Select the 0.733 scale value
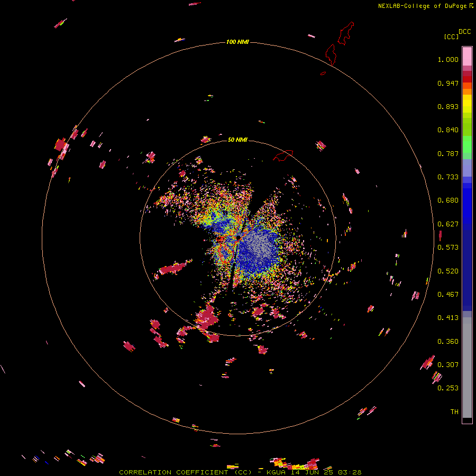The width and height of the screenshot is (476, 476). point(448,177)
